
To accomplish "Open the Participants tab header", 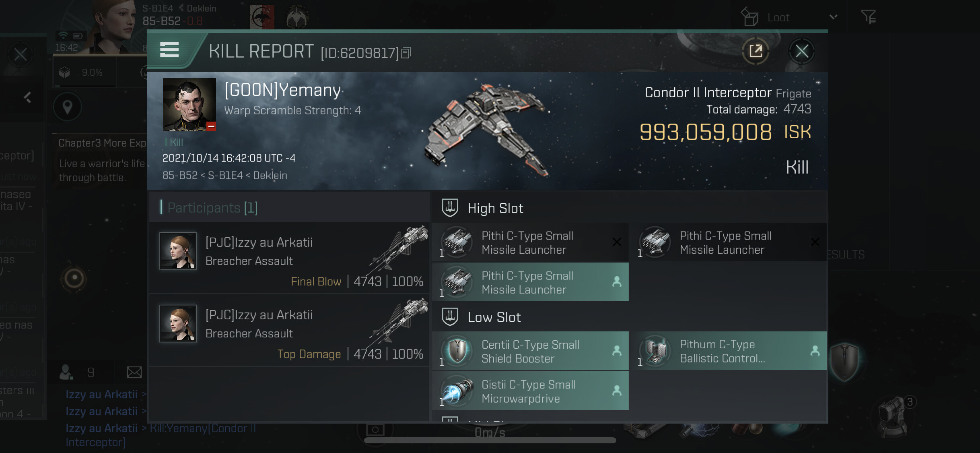I will tap(212, 207).
